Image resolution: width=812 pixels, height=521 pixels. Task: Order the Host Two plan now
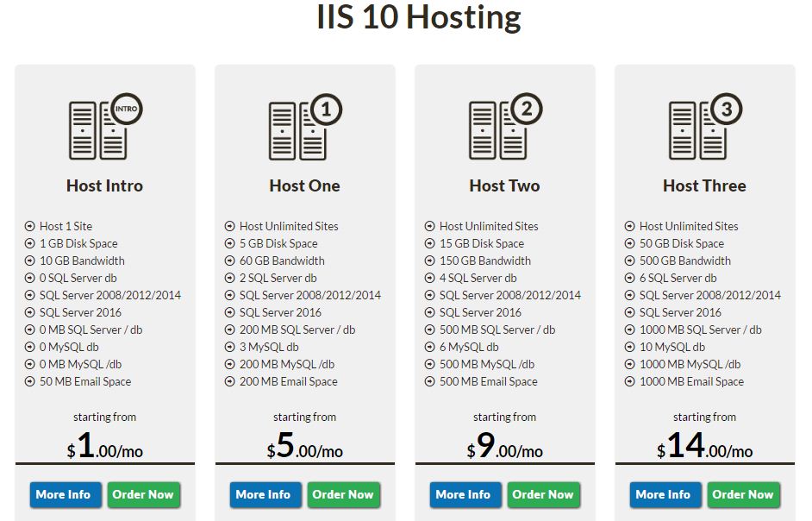(543, 494)
